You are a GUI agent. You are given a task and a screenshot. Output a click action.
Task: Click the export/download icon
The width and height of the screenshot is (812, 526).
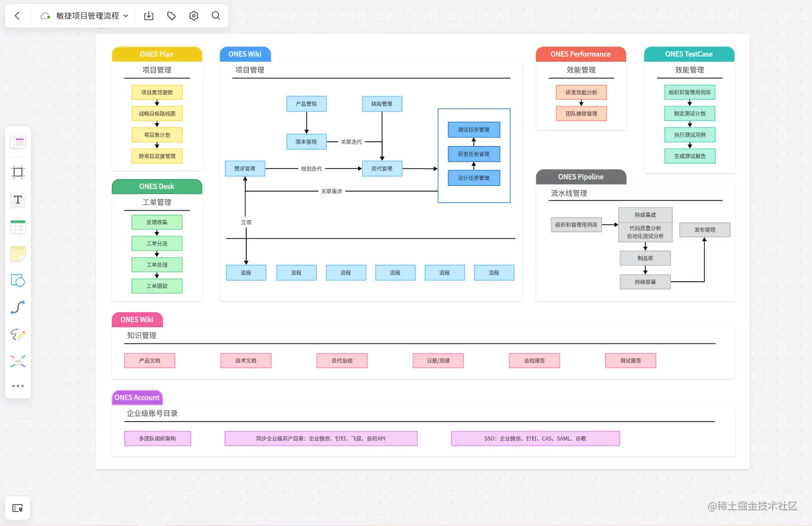tap(149, 16)
